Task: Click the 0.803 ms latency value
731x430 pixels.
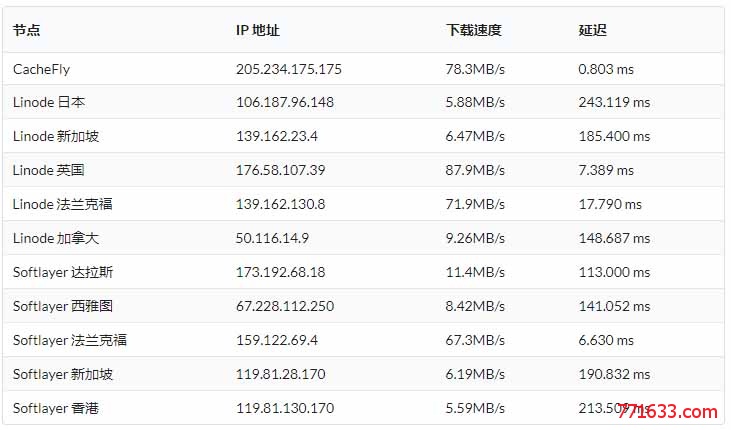Action: coord(606,69)
